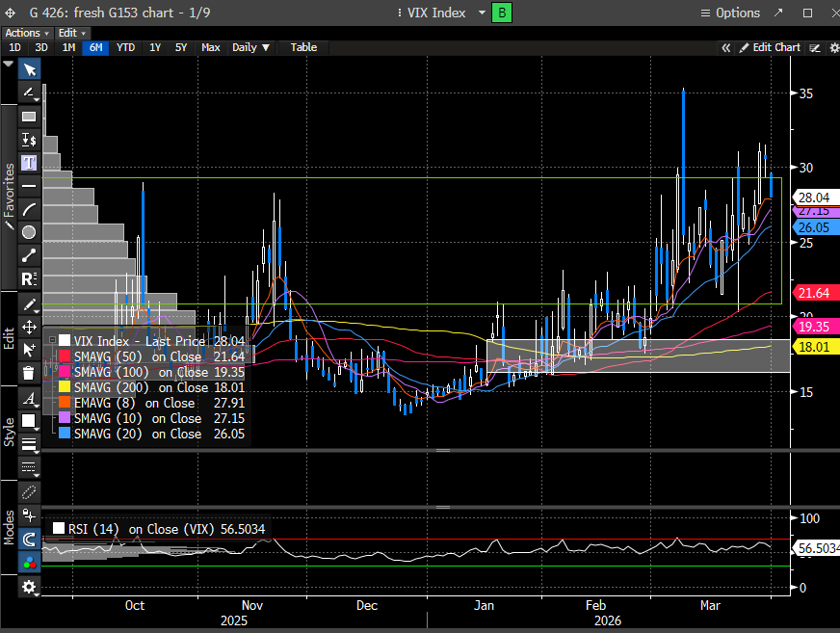Select the 3D range tab
The height and width of the screenshot is (633, 840).
tap(41, 48)
